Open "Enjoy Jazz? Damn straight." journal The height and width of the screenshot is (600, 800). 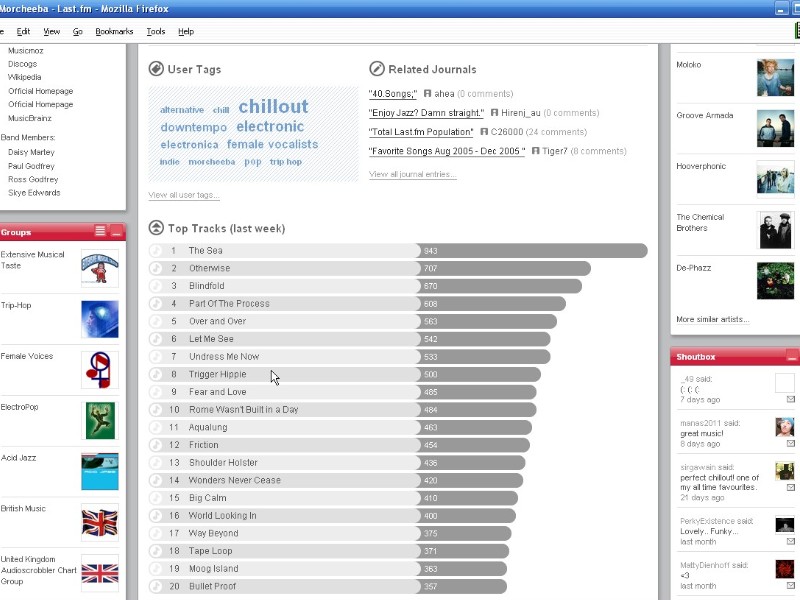[x=426, y=113]
